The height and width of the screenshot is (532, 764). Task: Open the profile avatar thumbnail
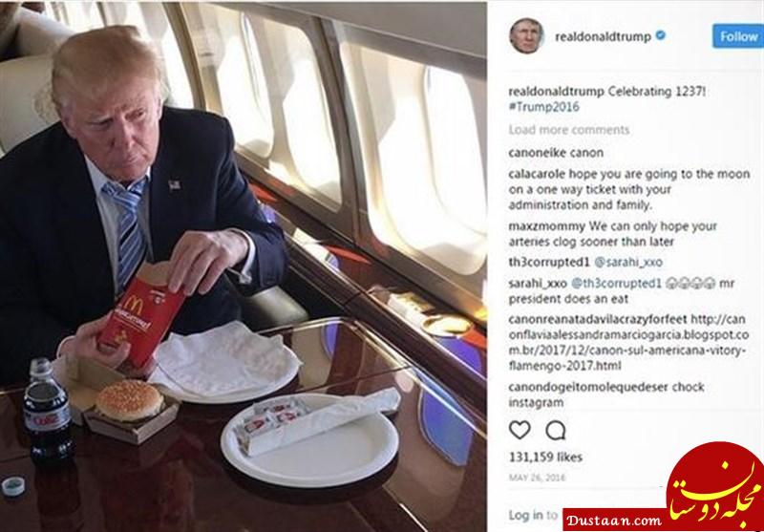526,35
